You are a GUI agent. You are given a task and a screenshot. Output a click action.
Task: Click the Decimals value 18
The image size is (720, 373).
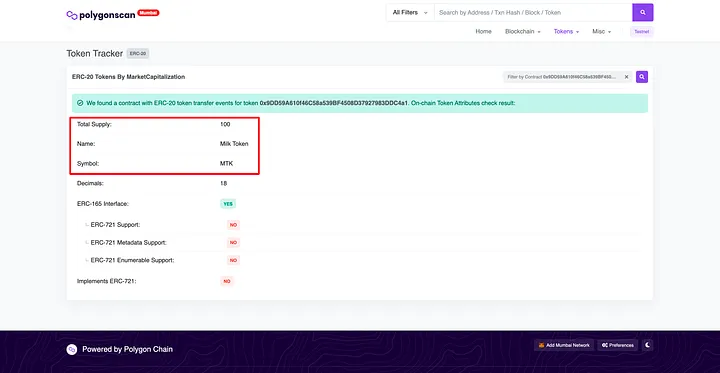224,183
